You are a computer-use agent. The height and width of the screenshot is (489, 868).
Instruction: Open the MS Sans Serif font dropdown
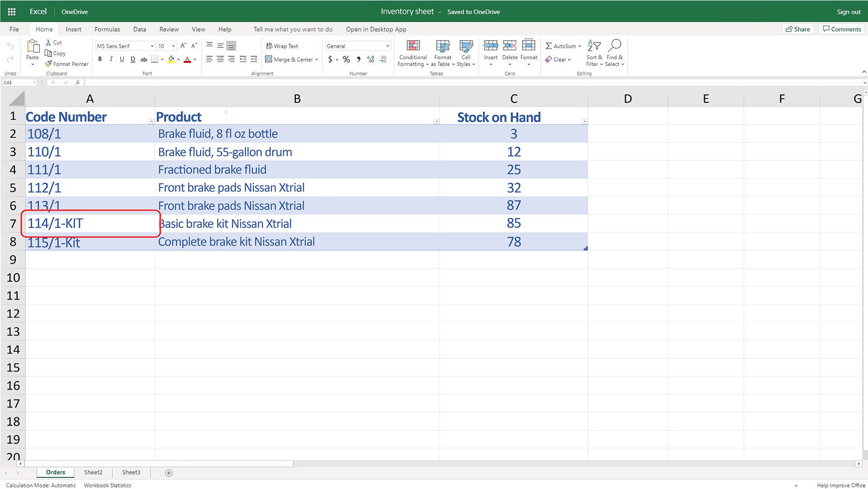click(x=152, y=46)
